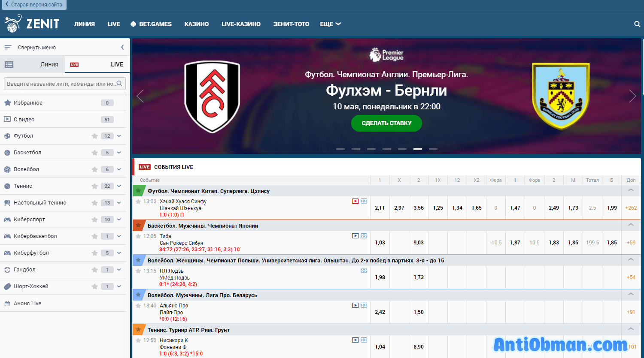Open the LIVE-КАЗИНО section
The height and width of the screenshot is (358, 644).
pos(241,24)
